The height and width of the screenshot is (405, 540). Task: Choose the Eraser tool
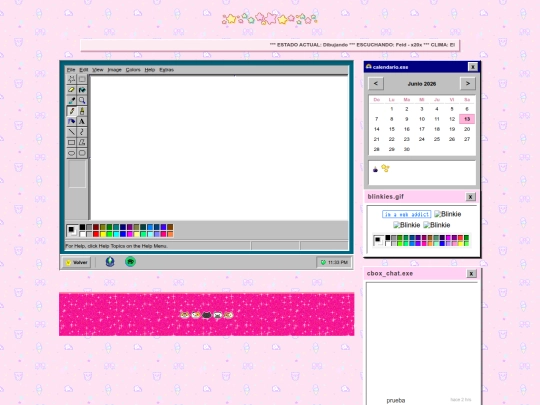[71, 90]
